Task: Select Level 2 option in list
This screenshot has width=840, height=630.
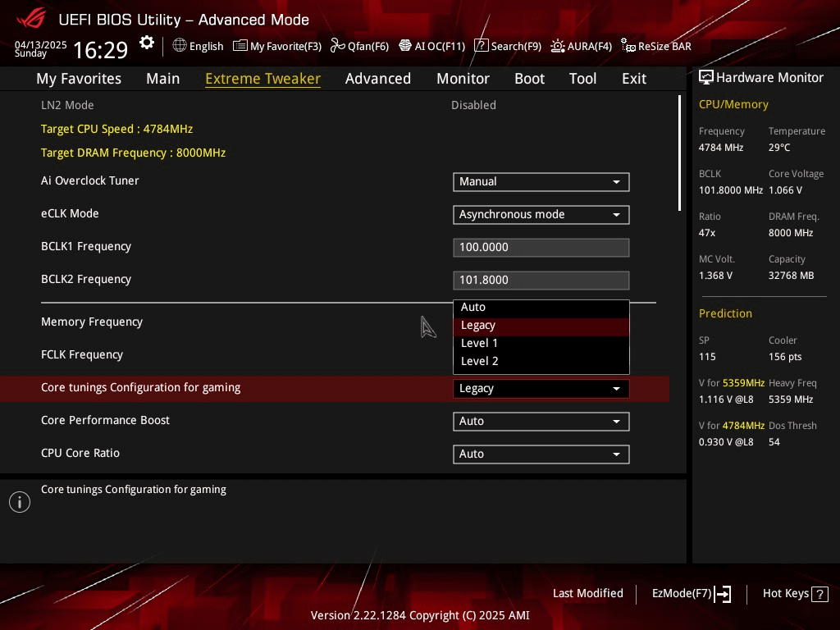Action: click(541, 362)
